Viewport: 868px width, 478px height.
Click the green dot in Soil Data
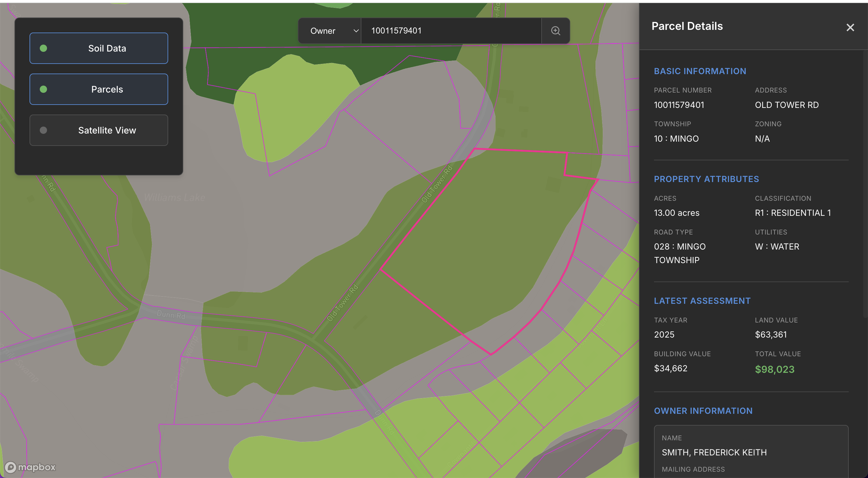[x=43, y=48]
